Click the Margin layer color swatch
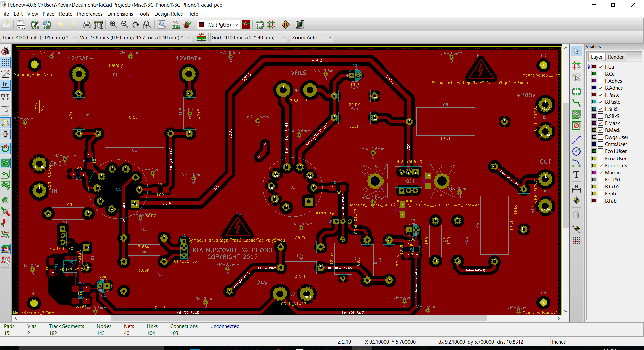644x350 pixels. click(x=594, y=172)
